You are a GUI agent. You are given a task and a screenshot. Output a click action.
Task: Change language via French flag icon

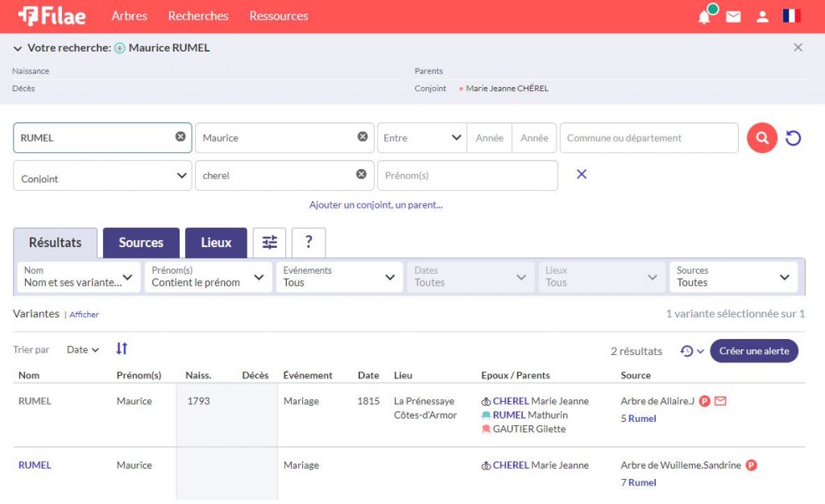point(791,16)
